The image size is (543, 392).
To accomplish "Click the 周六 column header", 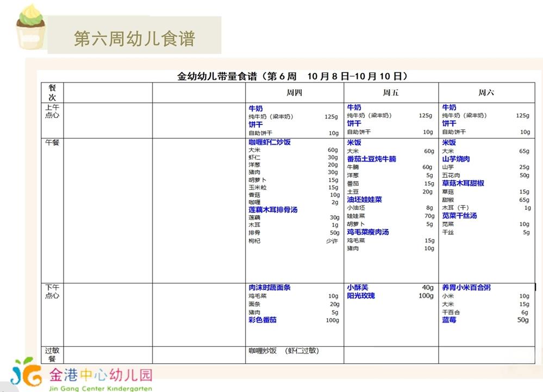I will pyautogui.click(x=486, y=92).
